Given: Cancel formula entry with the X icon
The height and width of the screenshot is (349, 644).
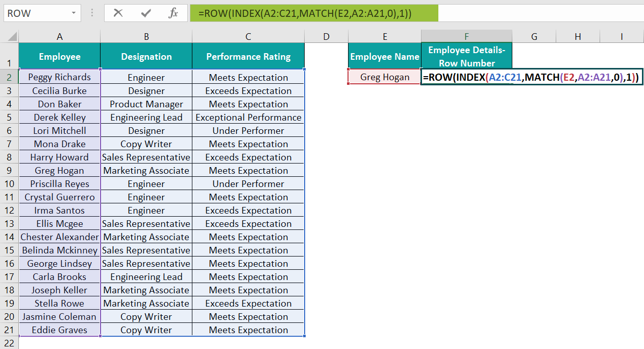Looking at the screenshot, I should (118, 13).
